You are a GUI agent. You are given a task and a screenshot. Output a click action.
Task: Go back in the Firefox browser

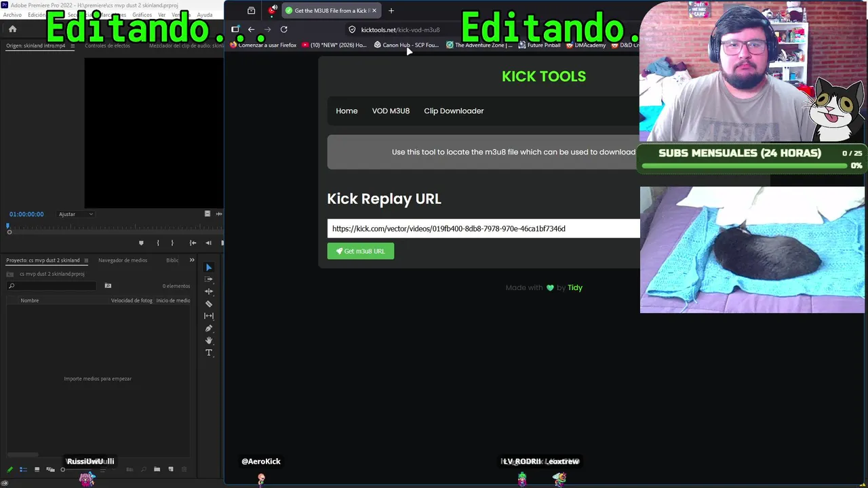(x=251, y=29)
